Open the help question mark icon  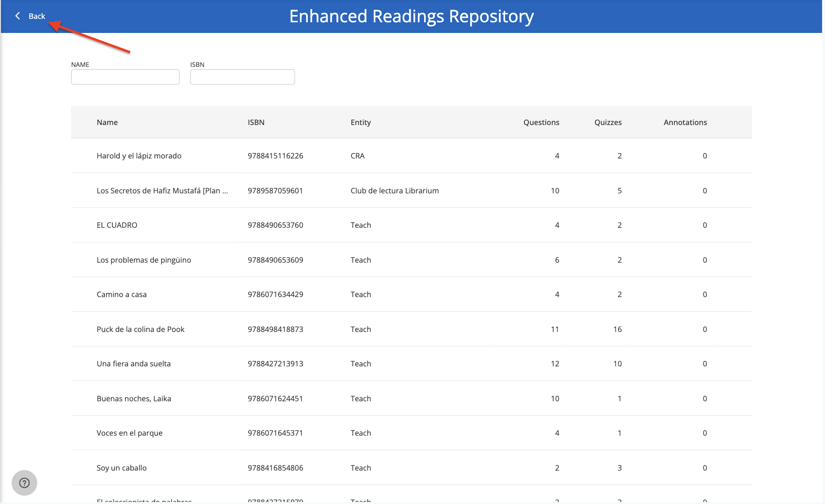(24, 483)
